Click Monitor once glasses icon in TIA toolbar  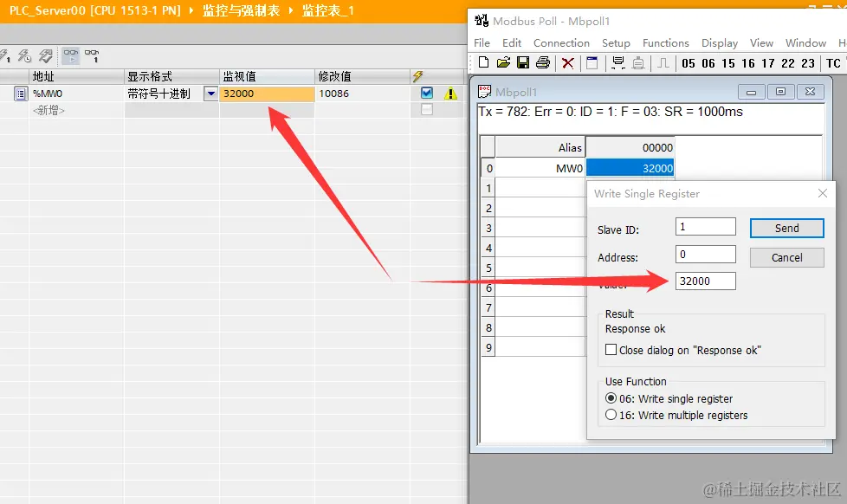[x=92, y=55]
